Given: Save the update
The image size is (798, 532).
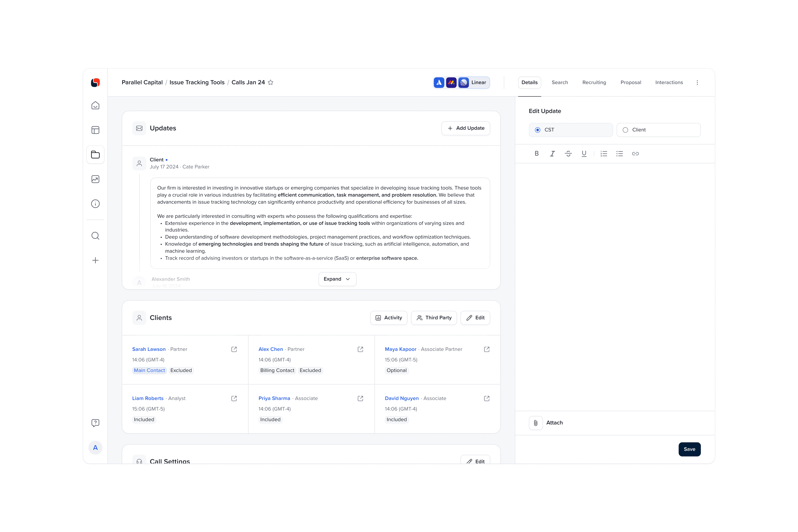Looking at the screenshot, I should 690,449.
